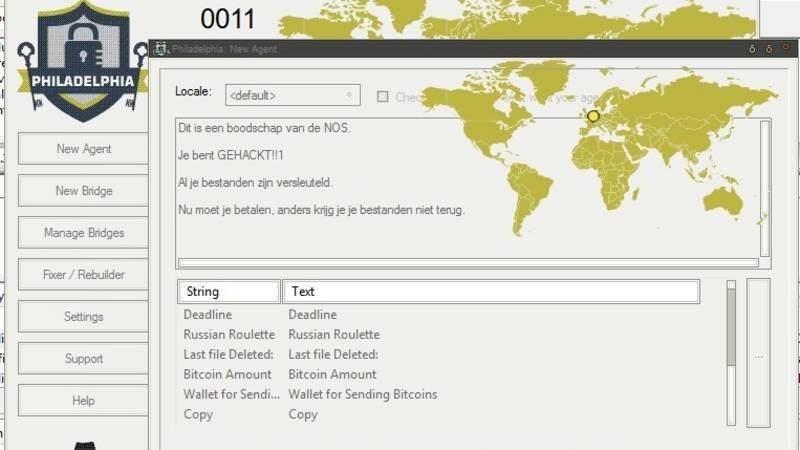The image size is (800, 450).
Task: Open the Help section
Action: 83,401
